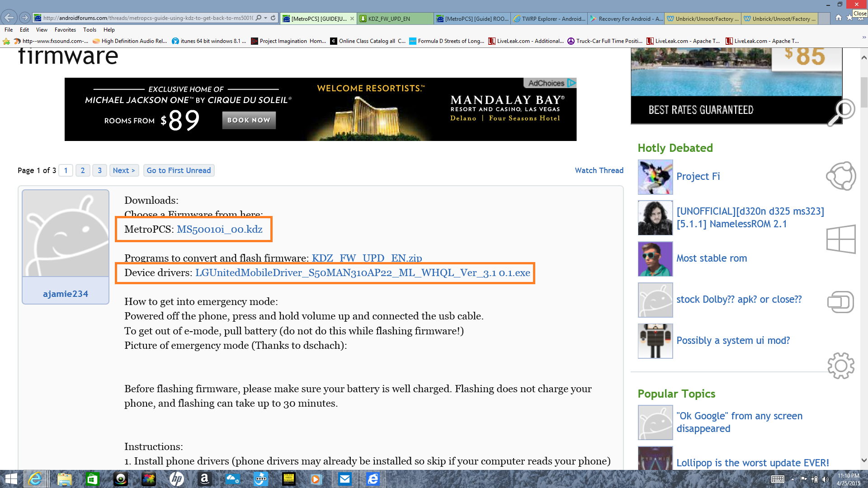Click the Book Now button in ad

point(249,120)
